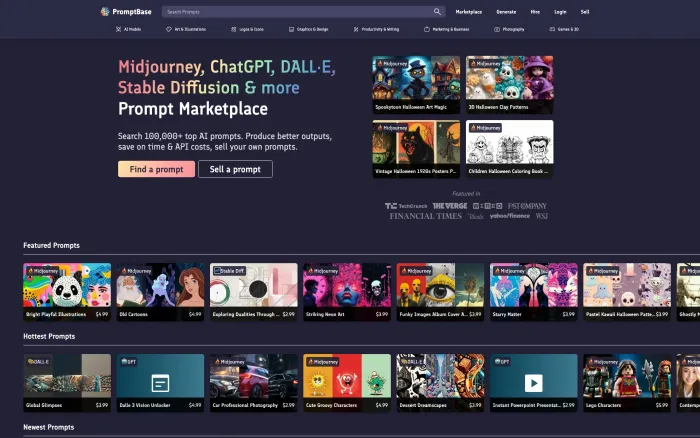Click the Photography category icon
Viewport: 700px width, 438px height.
coord(497,29)
